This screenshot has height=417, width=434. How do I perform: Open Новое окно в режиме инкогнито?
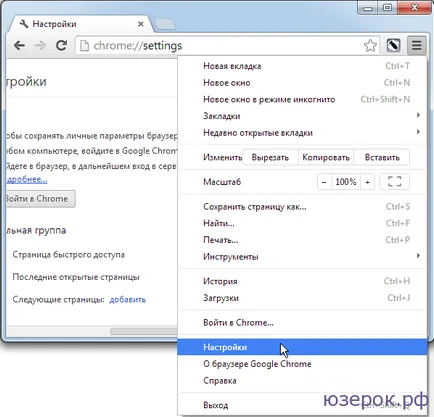302,99
